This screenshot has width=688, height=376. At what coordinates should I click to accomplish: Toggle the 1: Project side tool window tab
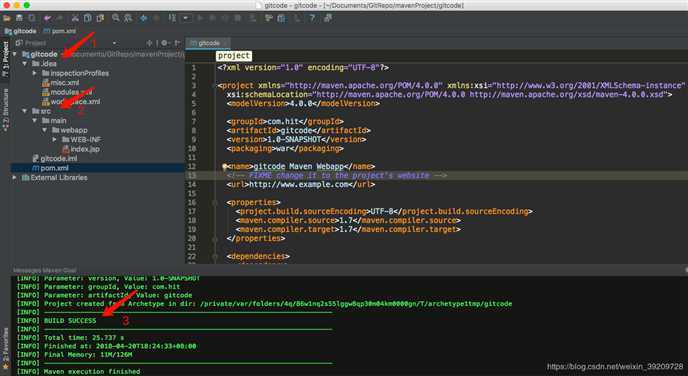tap(5, 59)
